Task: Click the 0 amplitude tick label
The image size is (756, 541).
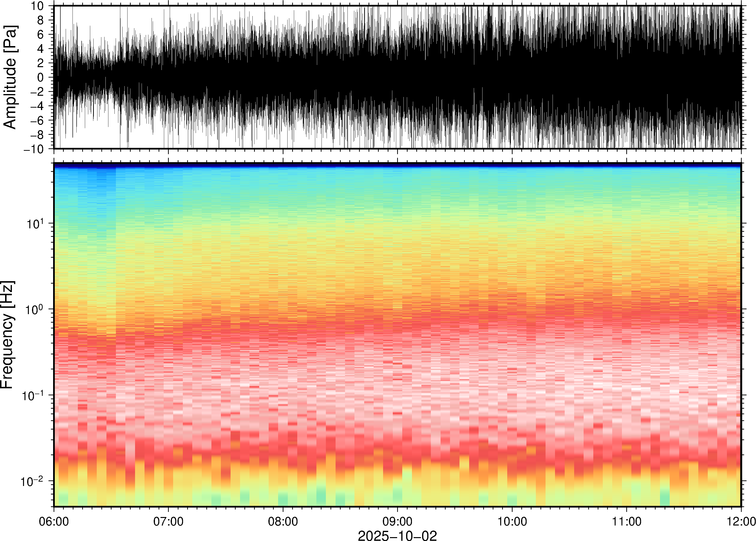Action: click(x=41, y=77)
